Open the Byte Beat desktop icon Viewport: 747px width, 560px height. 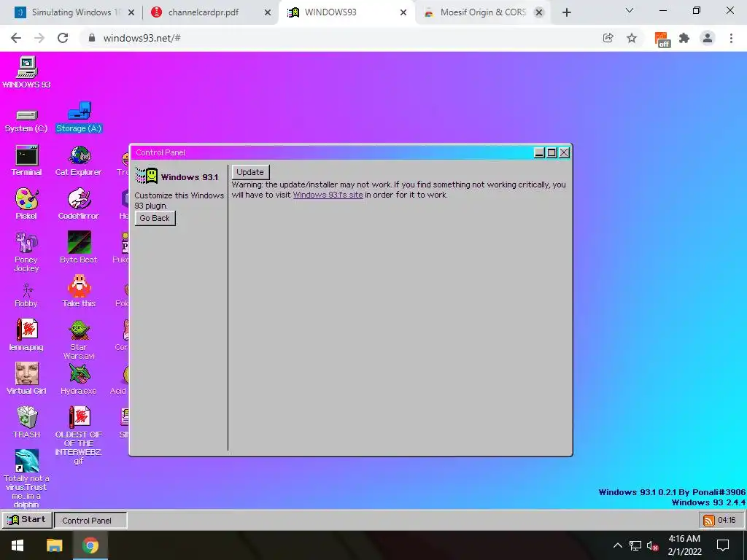tap(79, 248)
